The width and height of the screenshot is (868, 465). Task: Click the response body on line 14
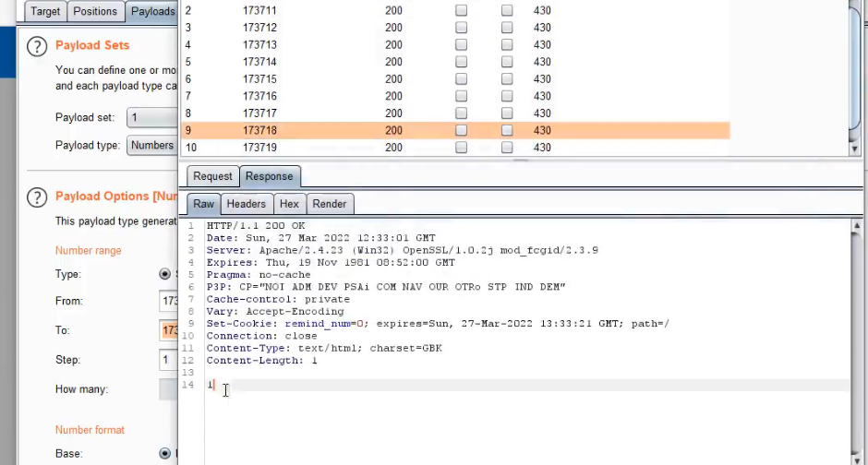(211, 385)
